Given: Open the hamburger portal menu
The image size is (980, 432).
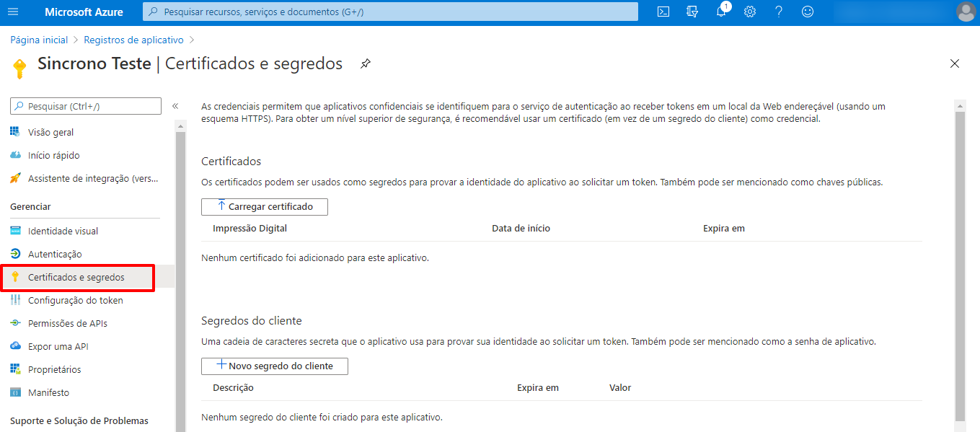Looking at the screenshot, I should pos(13,12).
